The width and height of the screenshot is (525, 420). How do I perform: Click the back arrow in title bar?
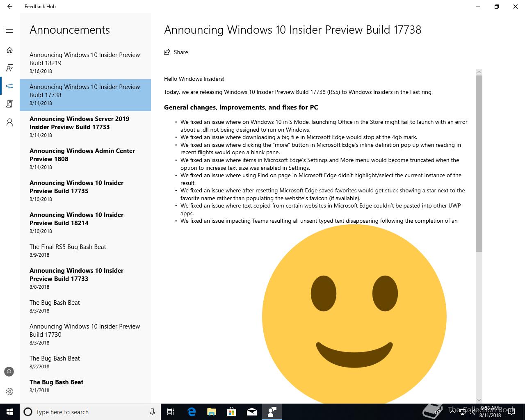coord(10,7)
